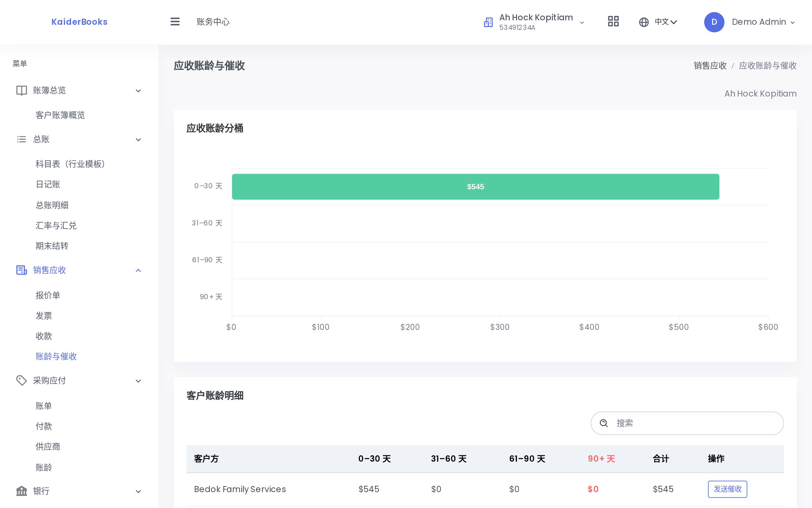Open 汇率与汇兑 menu item
Screen dimensions: 812x508
56,225
